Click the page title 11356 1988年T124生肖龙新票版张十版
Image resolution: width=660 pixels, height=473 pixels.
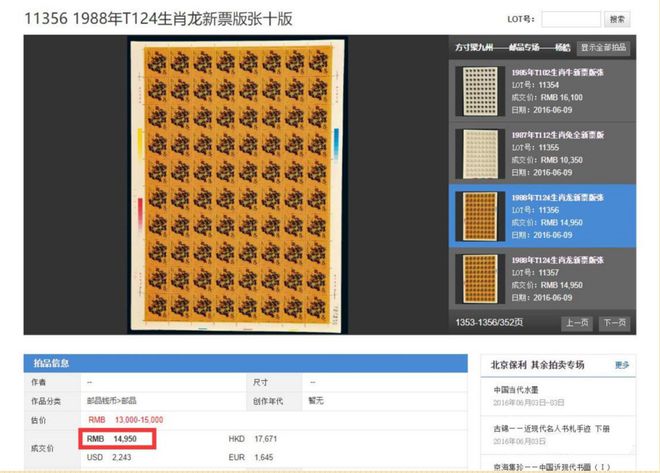pyautogui.click(x=158, y=19)
